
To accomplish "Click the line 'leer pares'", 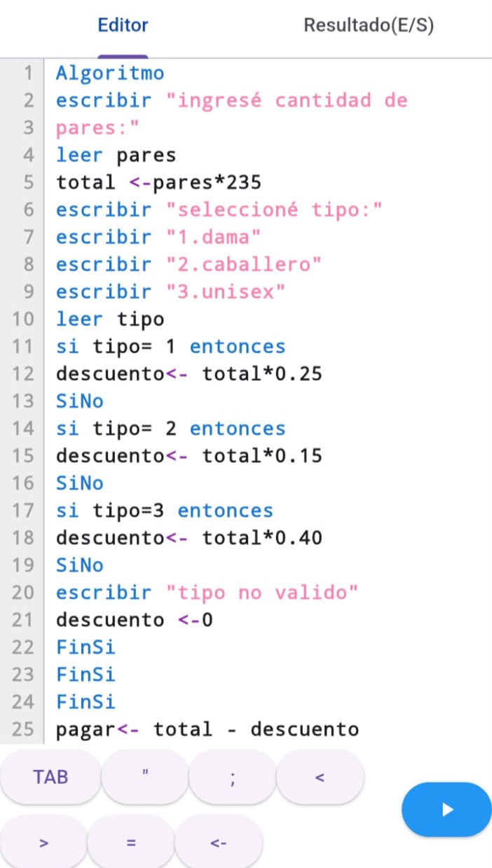I will coord(116,155).
